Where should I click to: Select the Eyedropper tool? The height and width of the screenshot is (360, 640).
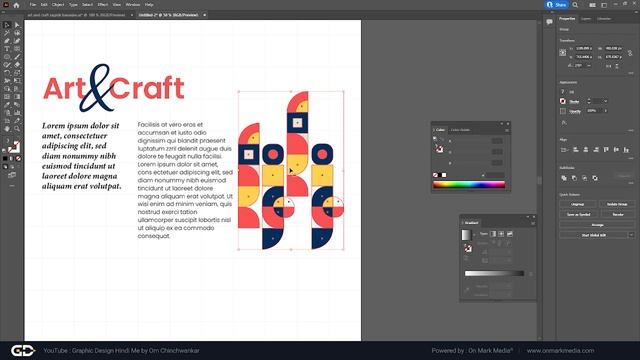tap(7, 104)
